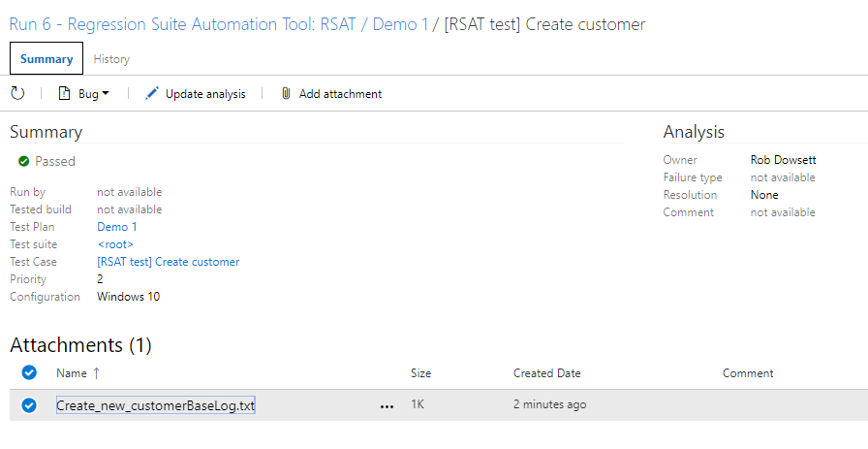Open the three-dots menu for the attachment
This screenshot has height=449, width=868.
387,406
